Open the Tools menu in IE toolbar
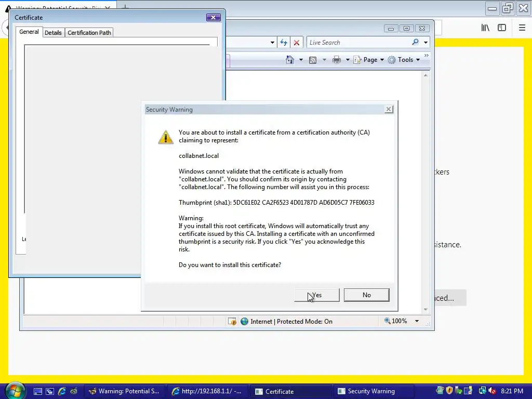This screenshot has height=399, width=532. point(404,60)
